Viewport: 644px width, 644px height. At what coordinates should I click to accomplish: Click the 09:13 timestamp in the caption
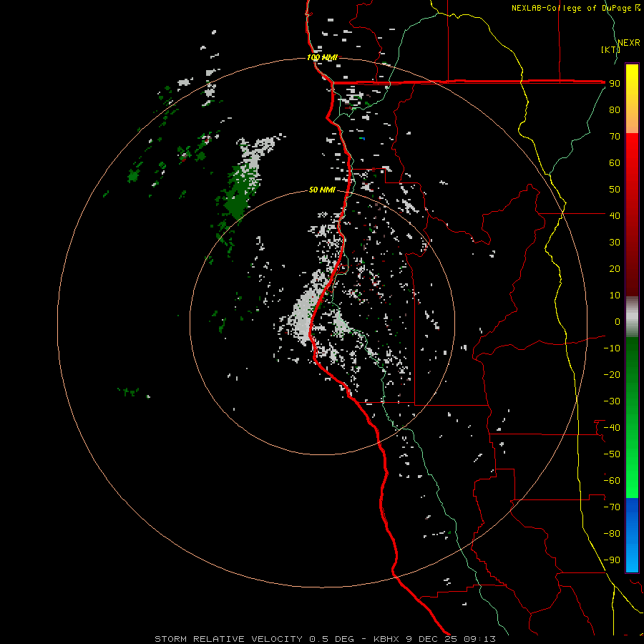coord(479,639)
